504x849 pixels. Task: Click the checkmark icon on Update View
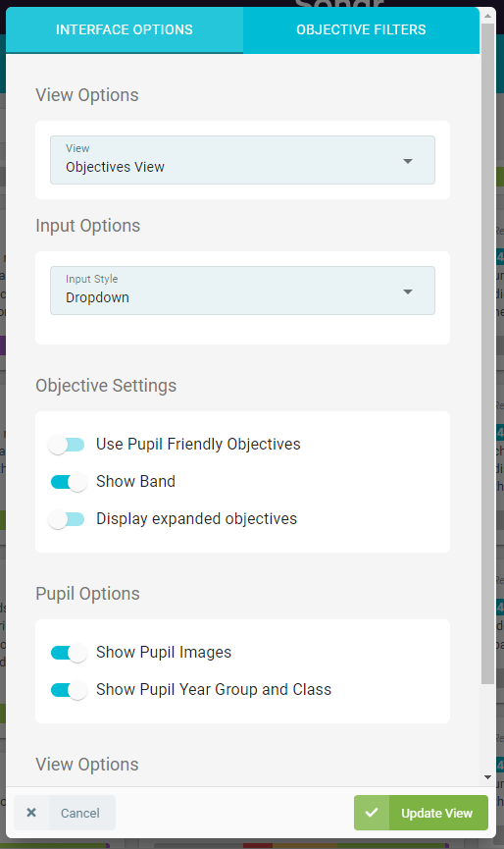372,812
